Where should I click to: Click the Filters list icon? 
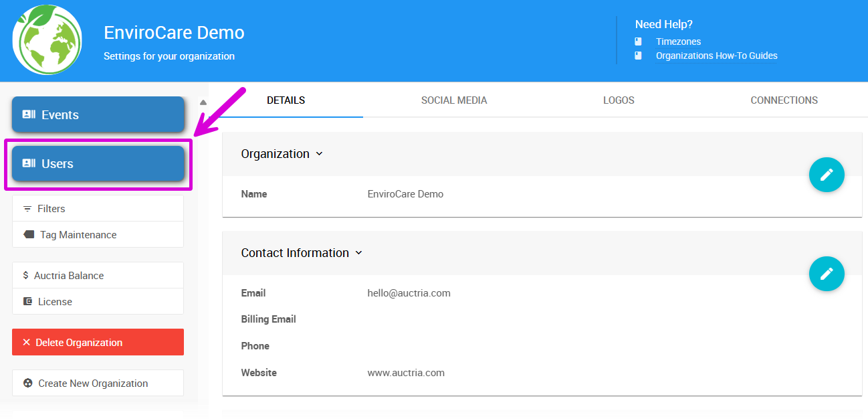27,209
